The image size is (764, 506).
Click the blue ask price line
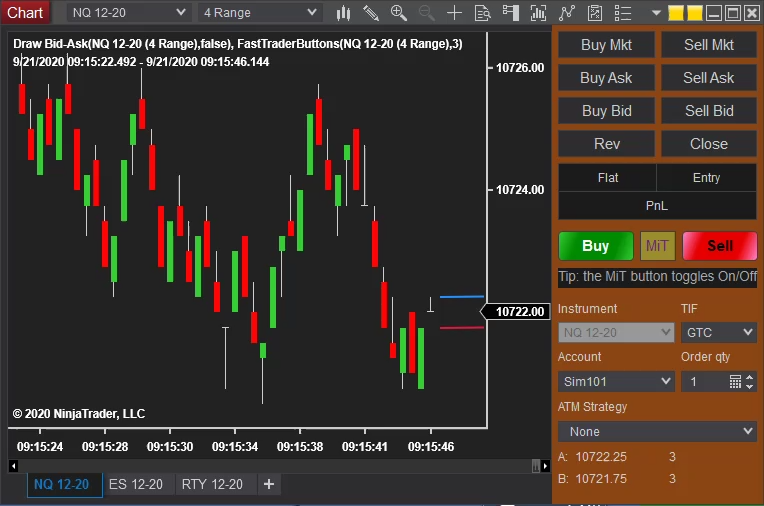tap(461, 296)
